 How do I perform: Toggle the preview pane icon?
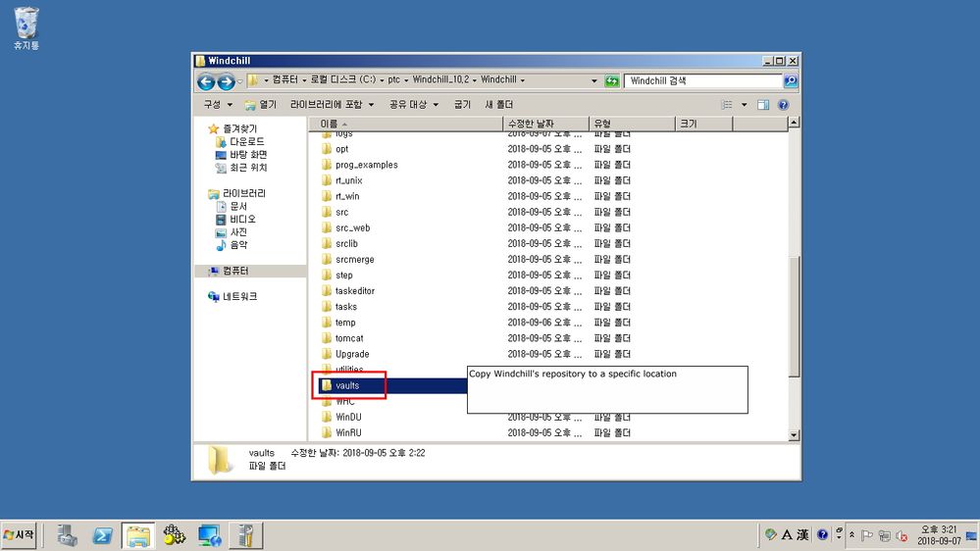763,104
